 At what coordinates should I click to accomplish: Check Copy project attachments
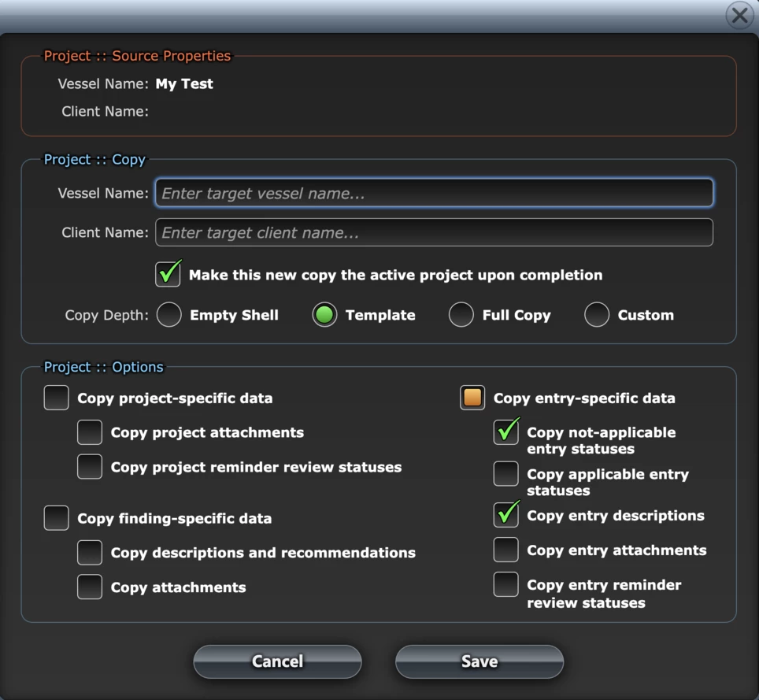point(90,432)
